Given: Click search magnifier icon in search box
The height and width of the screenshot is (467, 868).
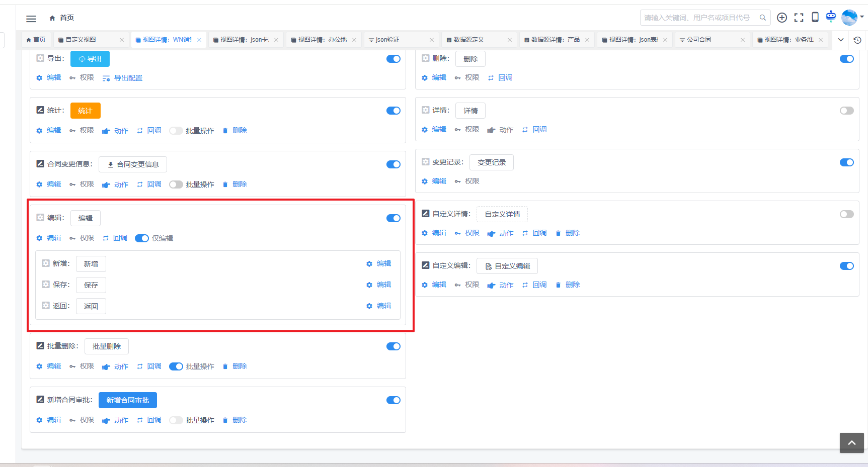Looking at the screenshot, I should 763,18.
